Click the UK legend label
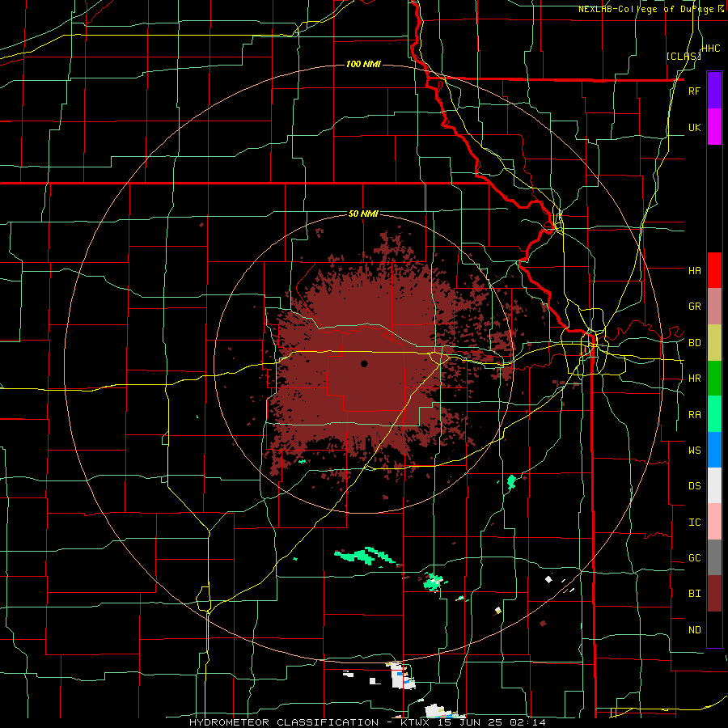The width and height of the screenshot is (728, 728). point(694,127)
